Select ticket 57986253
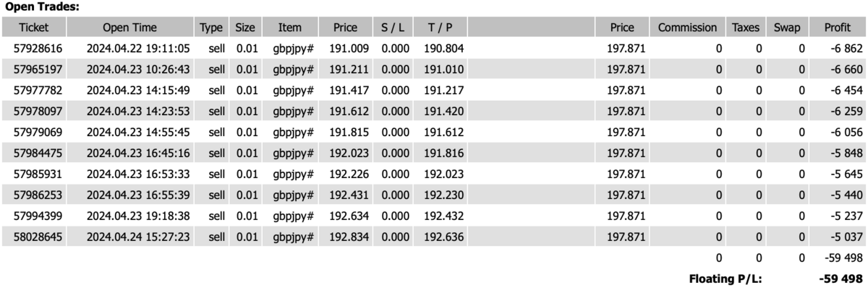868x288 pixels. (x=34, y=195)
